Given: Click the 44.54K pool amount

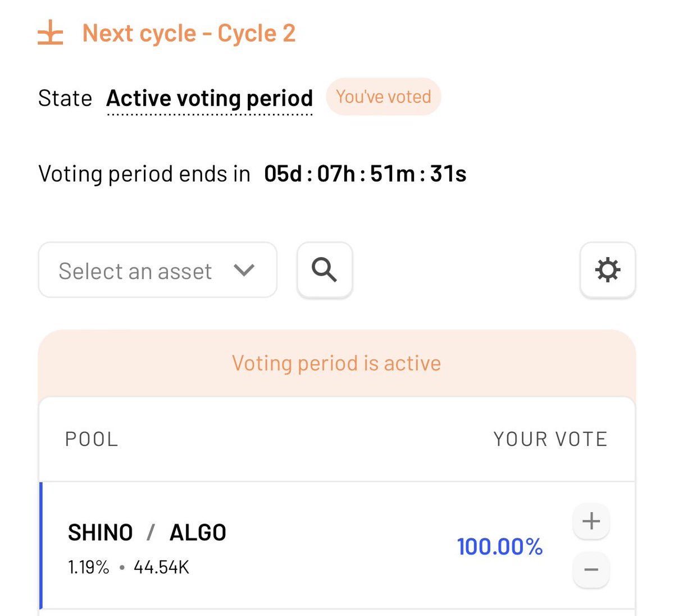Looking at the screenshot, I should point(161,567).
